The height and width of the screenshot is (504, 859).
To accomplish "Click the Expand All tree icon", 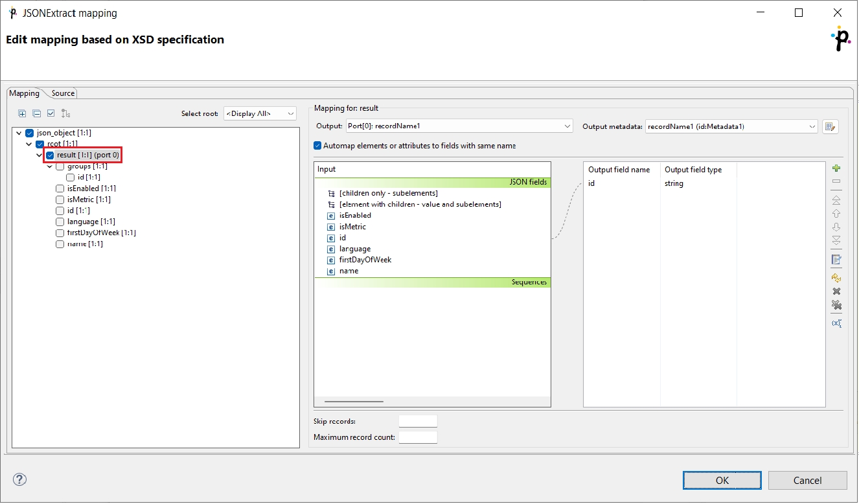I will click(22, 113).
